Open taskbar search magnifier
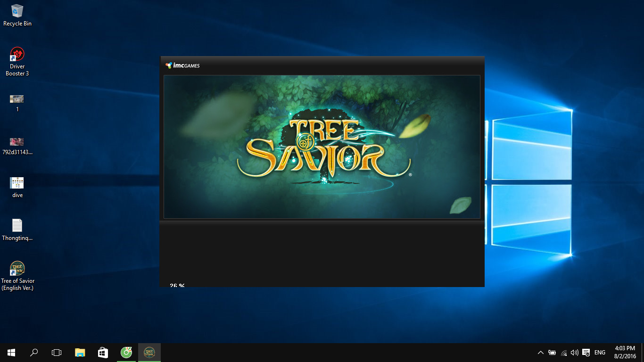Viewport: 644px width, 362px height. point(34,353)
